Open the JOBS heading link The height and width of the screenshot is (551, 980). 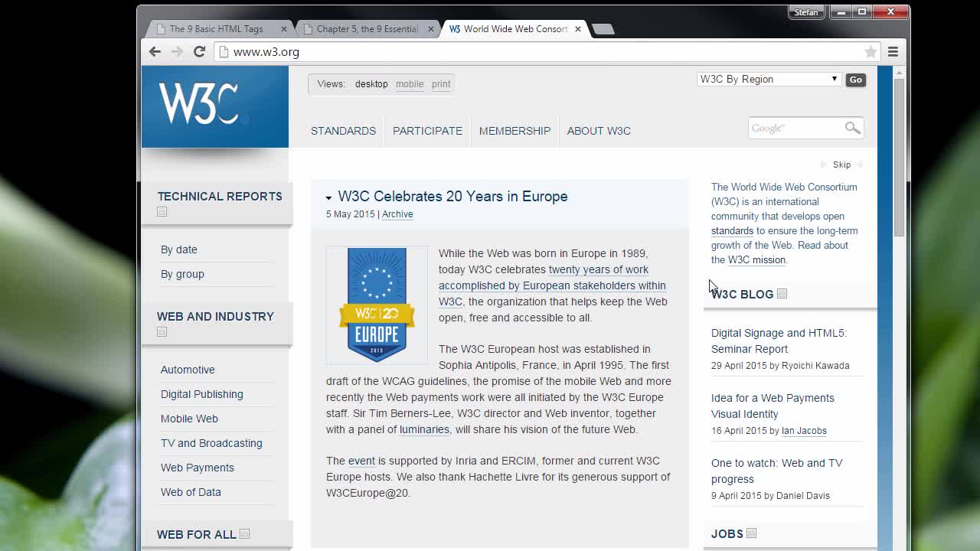(x=727, y=533)
